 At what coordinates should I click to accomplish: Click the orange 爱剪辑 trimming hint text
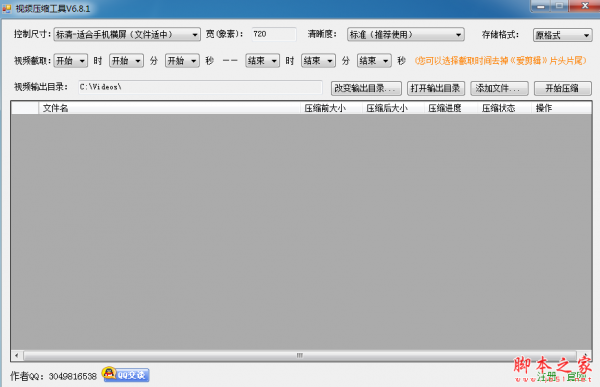(501, 60)
